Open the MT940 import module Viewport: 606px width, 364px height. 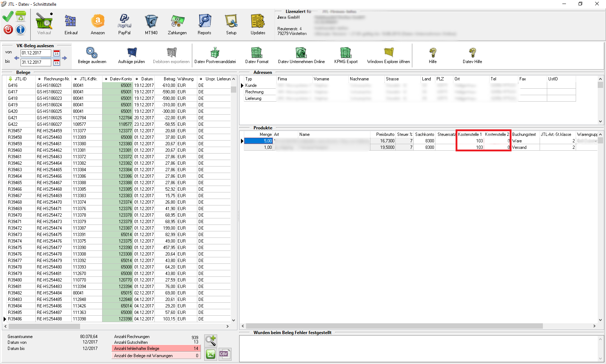point(151,25)
